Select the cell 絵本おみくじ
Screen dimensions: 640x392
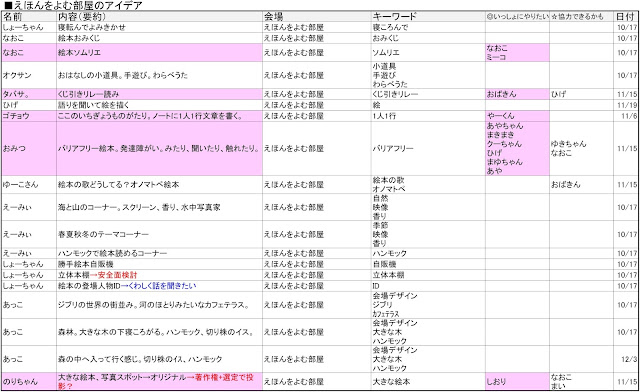(x=159, y=38)
